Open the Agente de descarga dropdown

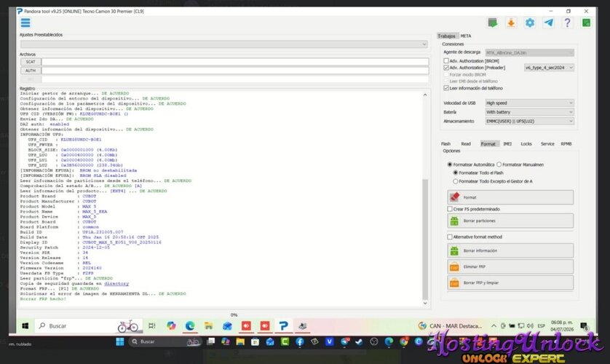coord(529,52)
